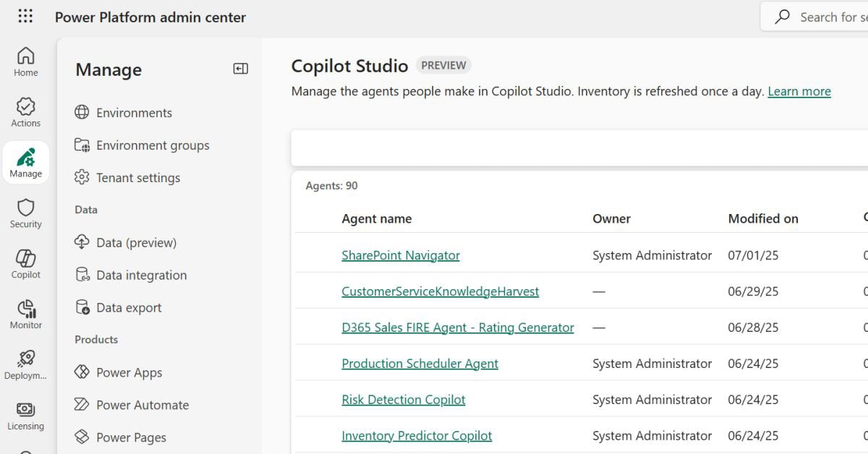Select Manage in the left rail
868x454 pixels.
pos(25,163)
